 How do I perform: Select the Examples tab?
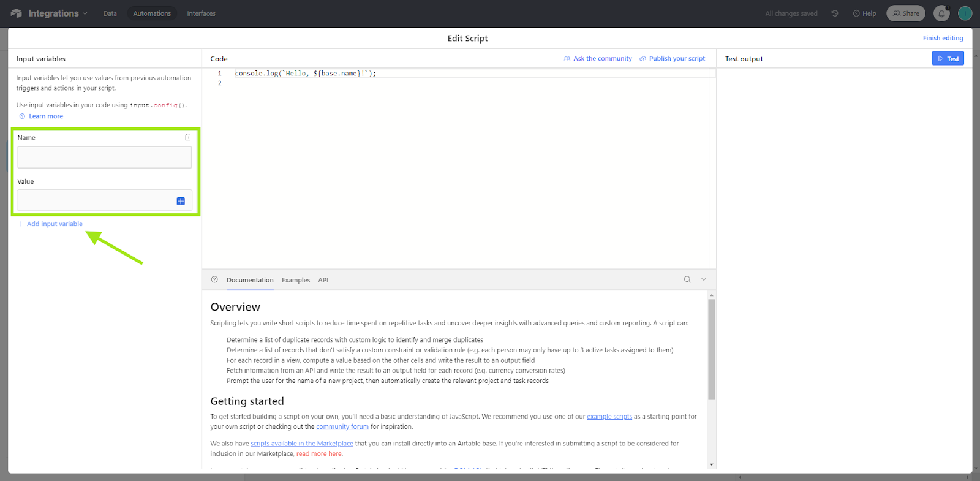click(x=296, y=280)
